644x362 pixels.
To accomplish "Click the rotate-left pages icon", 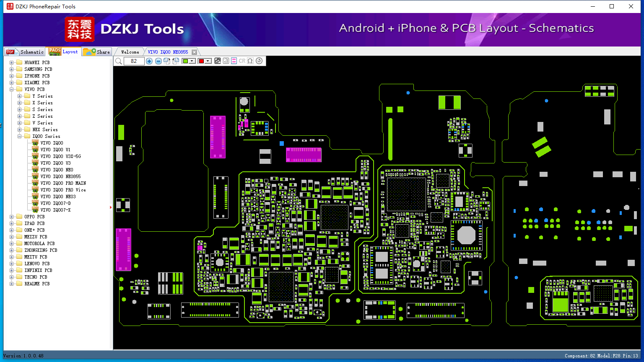I will point(176,61).
